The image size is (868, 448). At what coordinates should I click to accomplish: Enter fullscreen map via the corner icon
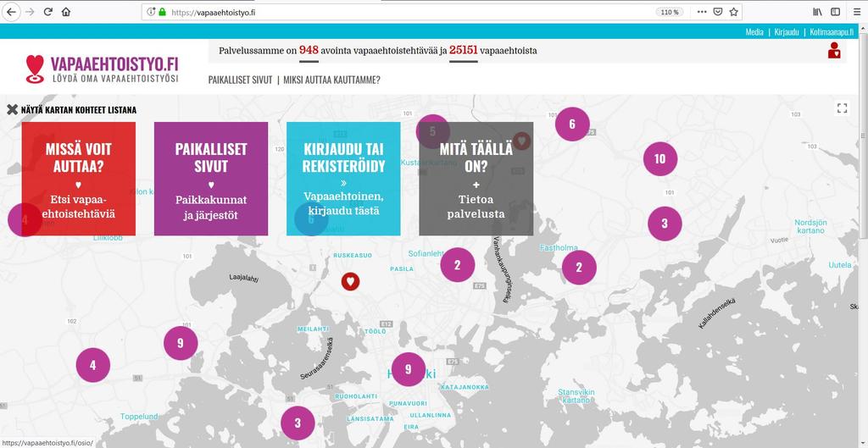tap(842, 108)
